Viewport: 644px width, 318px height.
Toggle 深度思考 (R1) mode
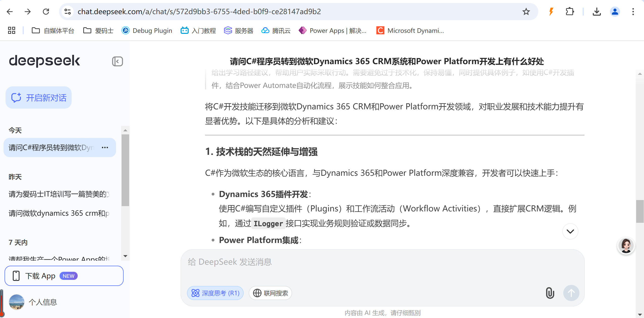[x=215, y=293]
